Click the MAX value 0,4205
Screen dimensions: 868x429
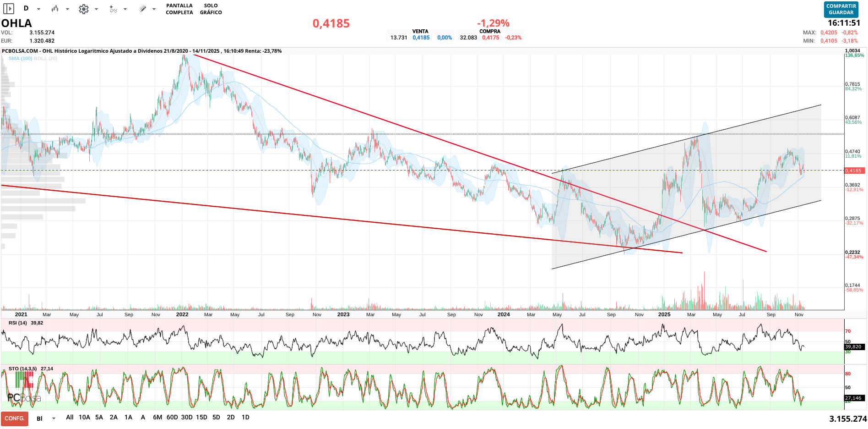829,33
